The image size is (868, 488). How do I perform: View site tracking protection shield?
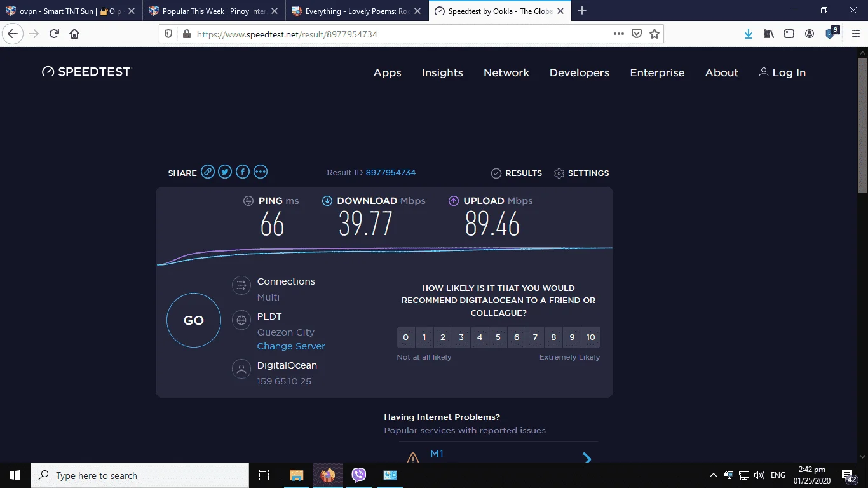[x=168, y=34]
